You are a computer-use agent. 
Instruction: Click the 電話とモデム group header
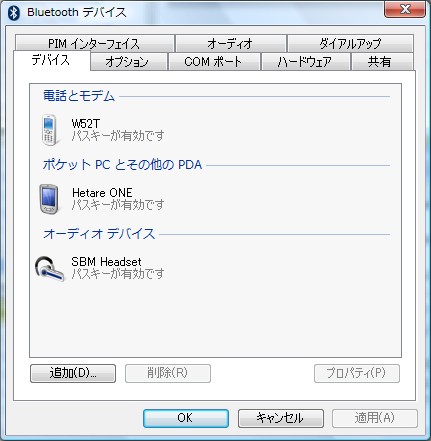(x=79, y=96)
